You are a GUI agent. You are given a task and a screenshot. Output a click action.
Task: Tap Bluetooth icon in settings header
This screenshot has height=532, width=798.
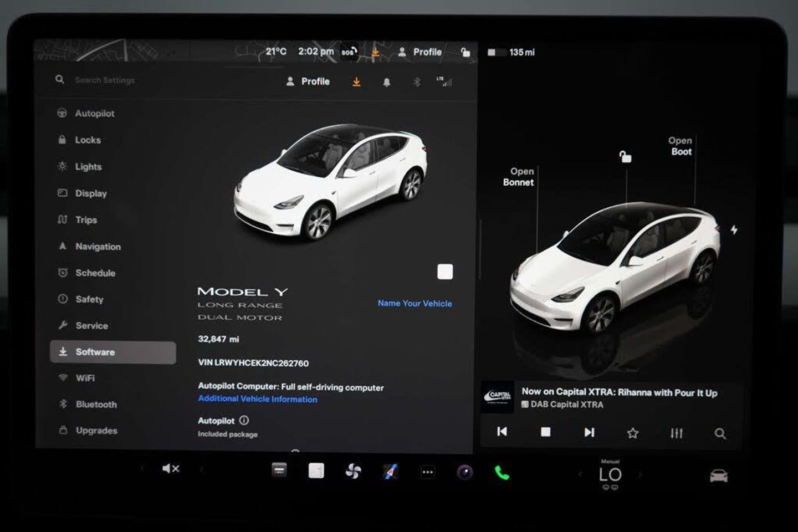coord(417,82)
